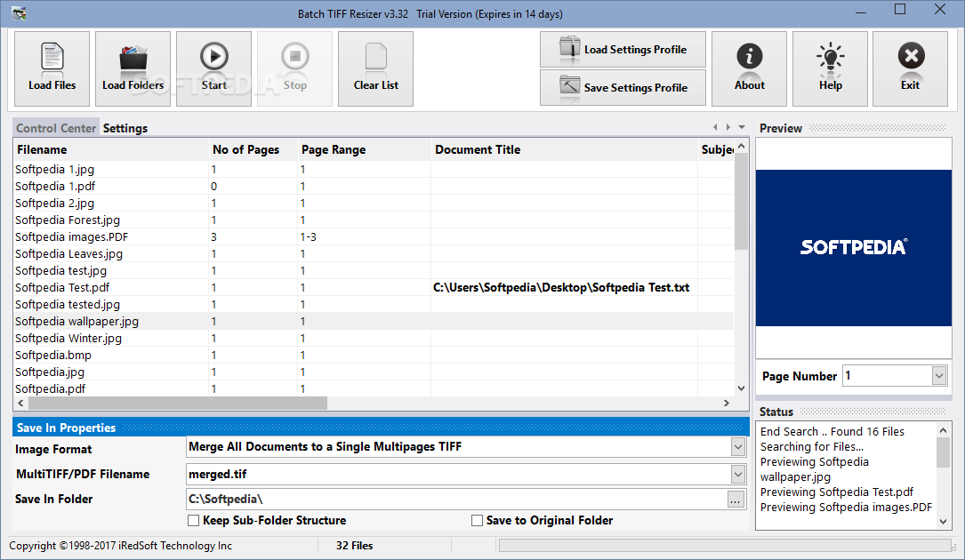Click the Document Title column header
Image resolution: width=965 pixels, height=560 pixels.
coord(565,149)
